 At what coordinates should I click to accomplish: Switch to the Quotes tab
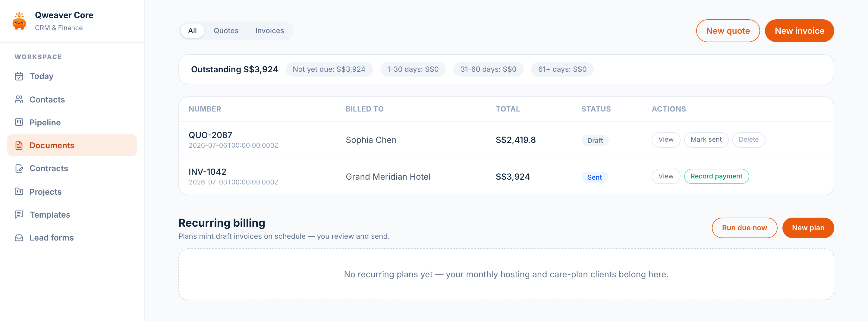click(x=226, y=31)
